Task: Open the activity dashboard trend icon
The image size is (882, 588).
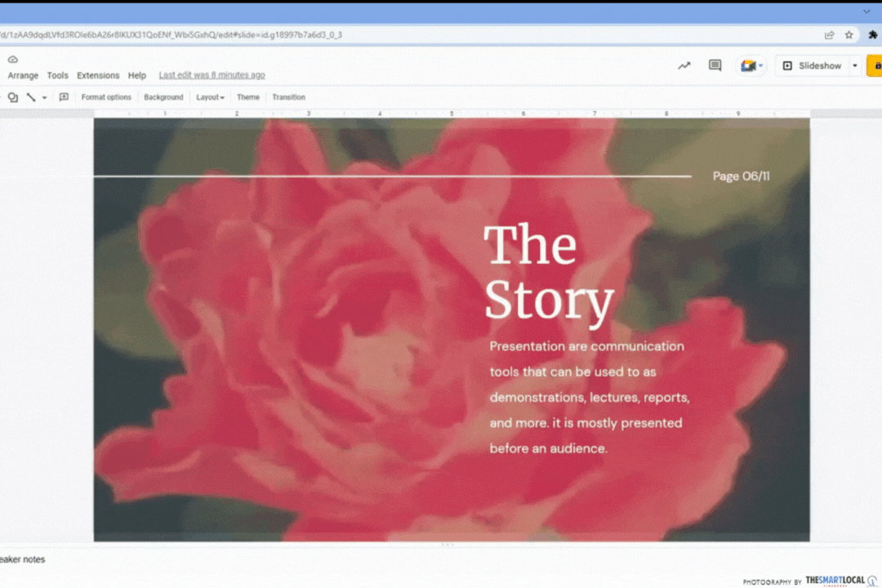Action: 684,65
